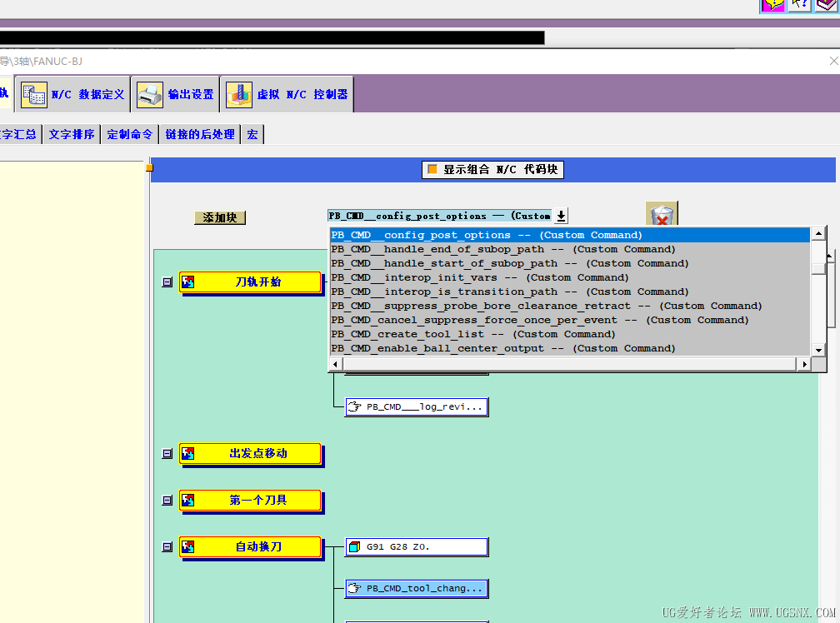Viewport: 840px width, 623px height.
Task: Click the list horizontal scroll left arrow
Action: click(336, 364)
